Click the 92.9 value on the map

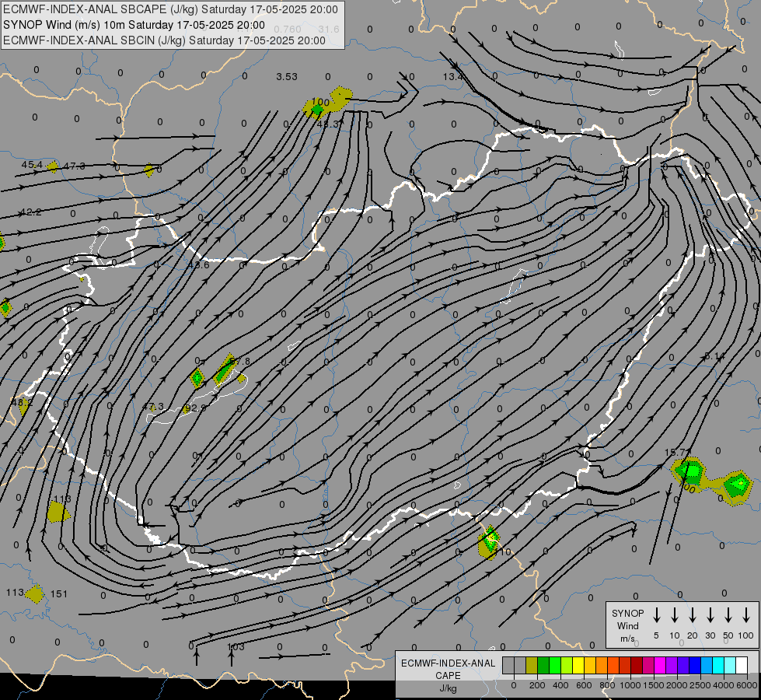(196, 408)
